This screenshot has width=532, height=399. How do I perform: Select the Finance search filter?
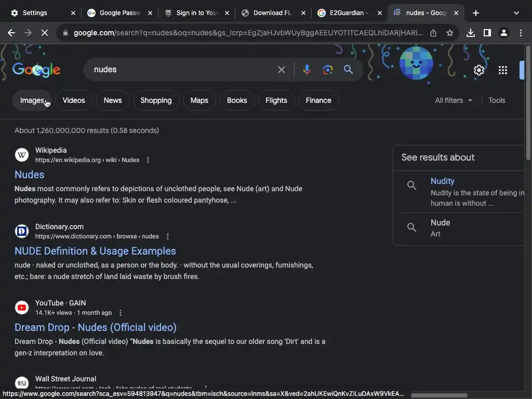(x=318, y=100)
